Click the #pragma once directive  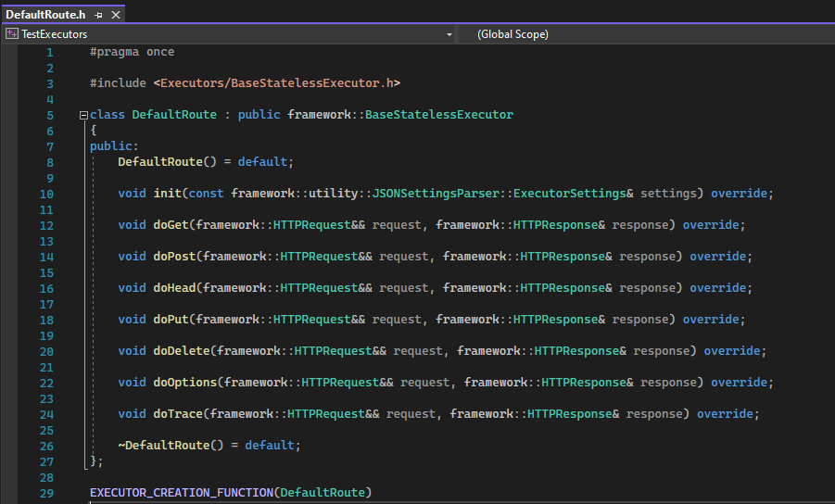pos(133,52)
